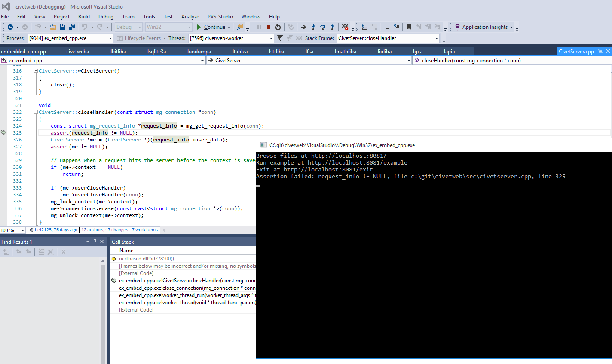The image size is (612, 364).
Task: Select the Step Into icon
Action: click(x=314, y=27)
